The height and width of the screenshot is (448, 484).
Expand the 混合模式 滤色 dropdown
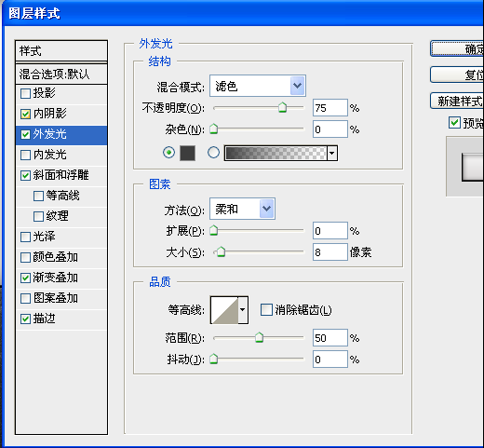[298, 86]
